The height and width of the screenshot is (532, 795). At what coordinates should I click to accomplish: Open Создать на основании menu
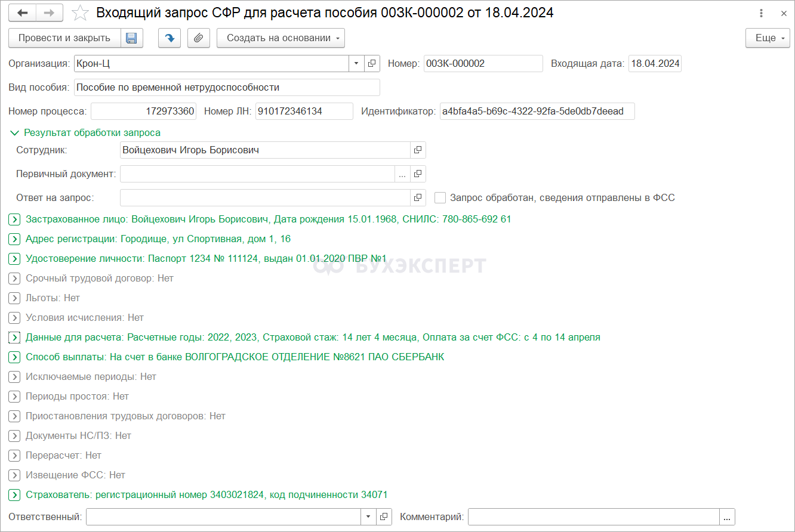(x=281, y=38)
